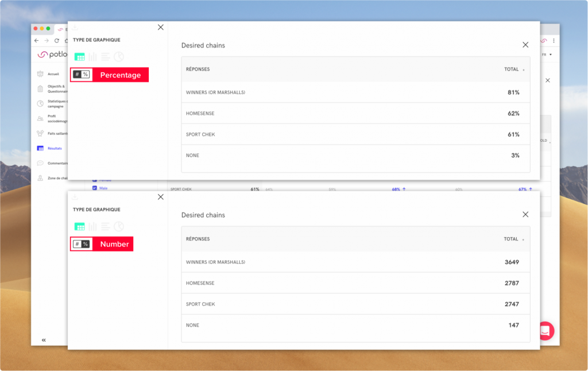Close background panel with X
Screen dimensions: 588x371
[548, 80]
